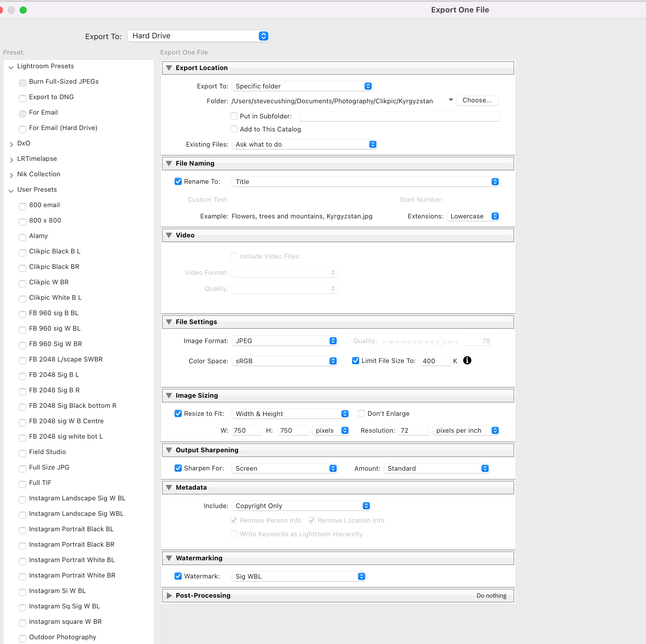Uncheck the Limit File Size To option
Screen dimensions: 646x644
pos(355,361)
